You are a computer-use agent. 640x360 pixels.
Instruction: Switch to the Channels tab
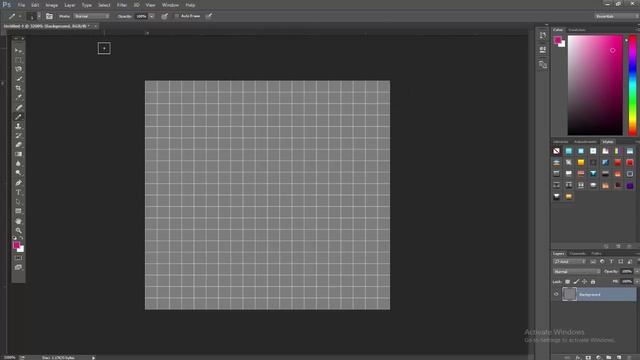click(577, 253)
